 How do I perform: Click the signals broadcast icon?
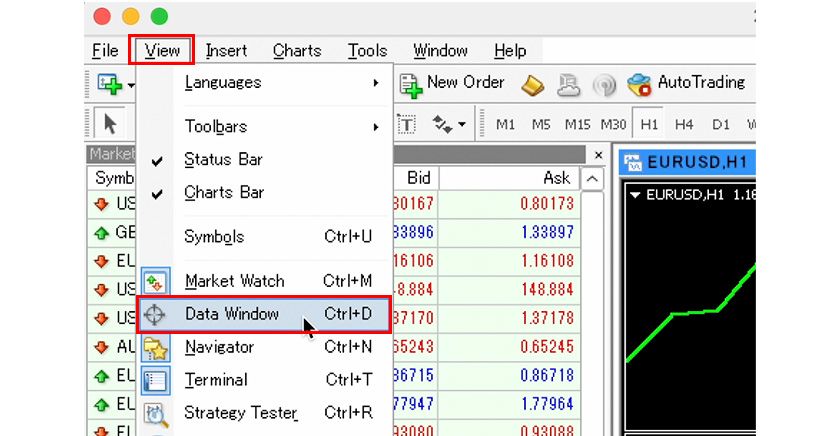click(x=603, y=84)
